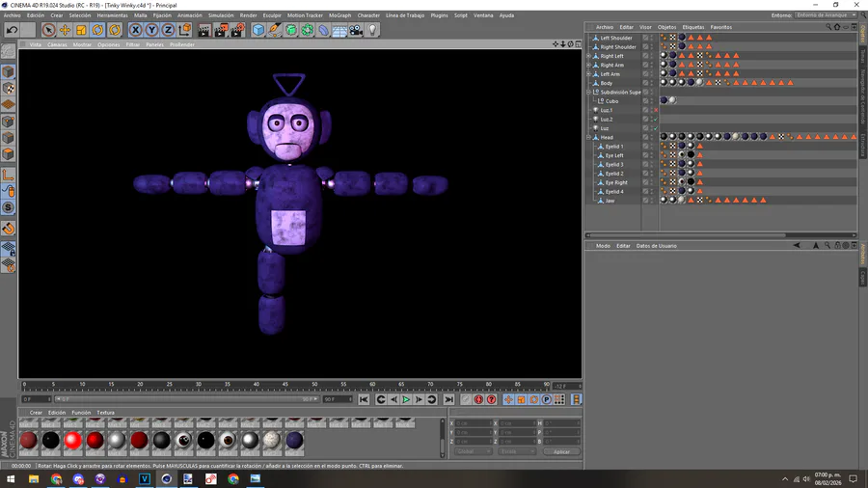Open Render Settings gear clapperboard

(x=237, y=30)
